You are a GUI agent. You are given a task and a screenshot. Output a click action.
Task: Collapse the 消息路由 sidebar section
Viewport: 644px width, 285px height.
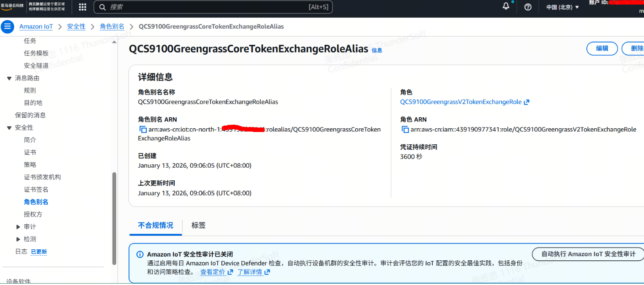point(9,78)
